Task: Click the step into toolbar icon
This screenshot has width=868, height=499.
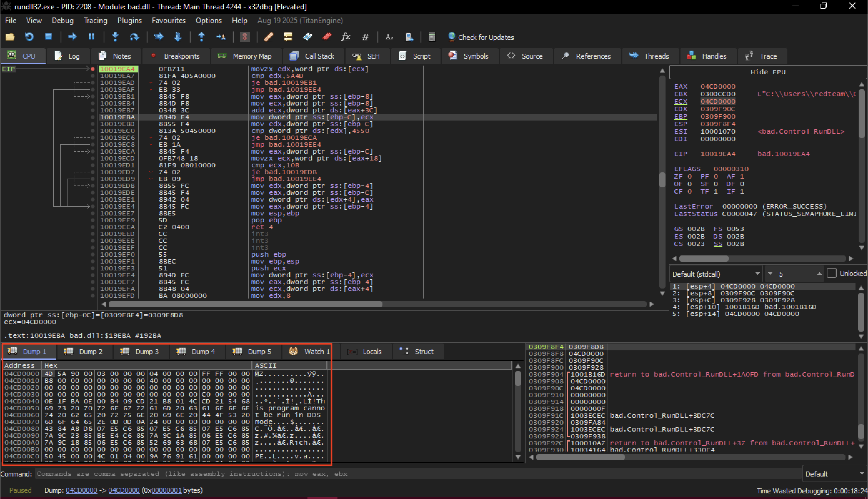Action: tap(115, 37)
